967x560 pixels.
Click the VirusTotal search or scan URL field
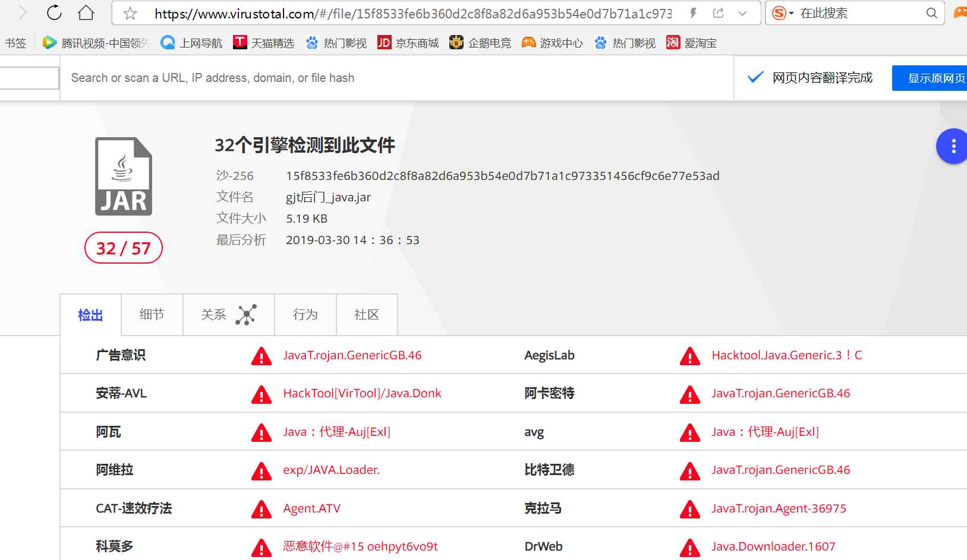click(x=396, y=78)
